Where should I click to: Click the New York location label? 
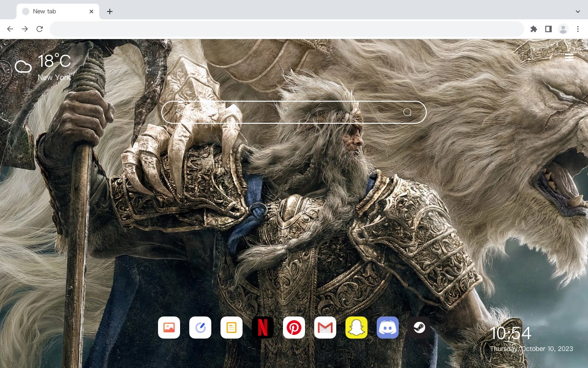[x=54, y=77]
